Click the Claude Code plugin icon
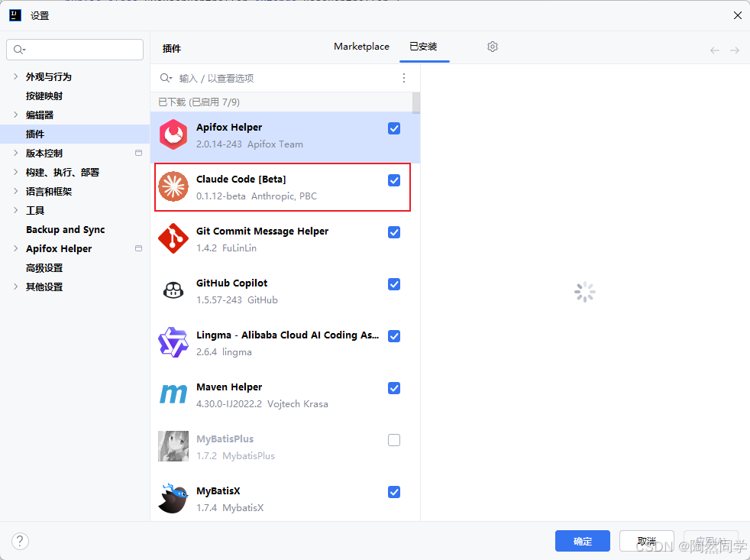 pos(173,186)
